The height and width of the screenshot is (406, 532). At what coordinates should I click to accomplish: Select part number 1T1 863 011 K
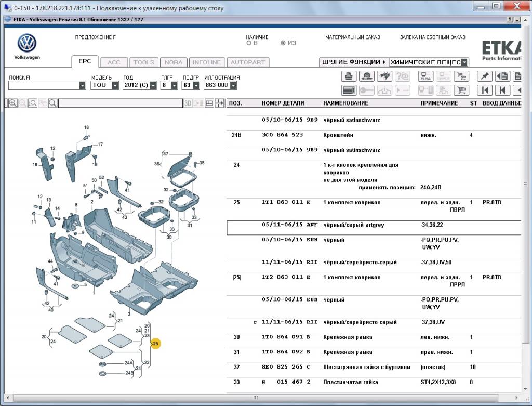[x=286, y=202]
